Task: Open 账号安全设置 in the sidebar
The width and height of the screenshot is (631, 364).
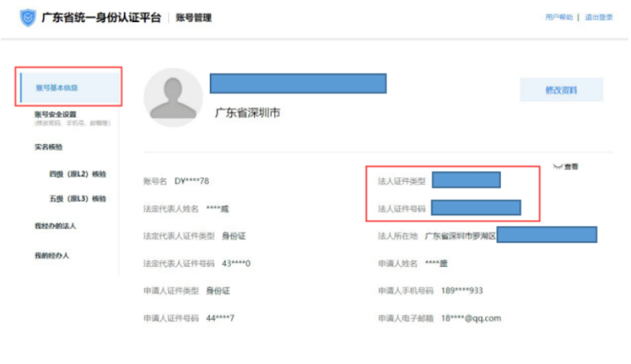Action: point(55,115)
